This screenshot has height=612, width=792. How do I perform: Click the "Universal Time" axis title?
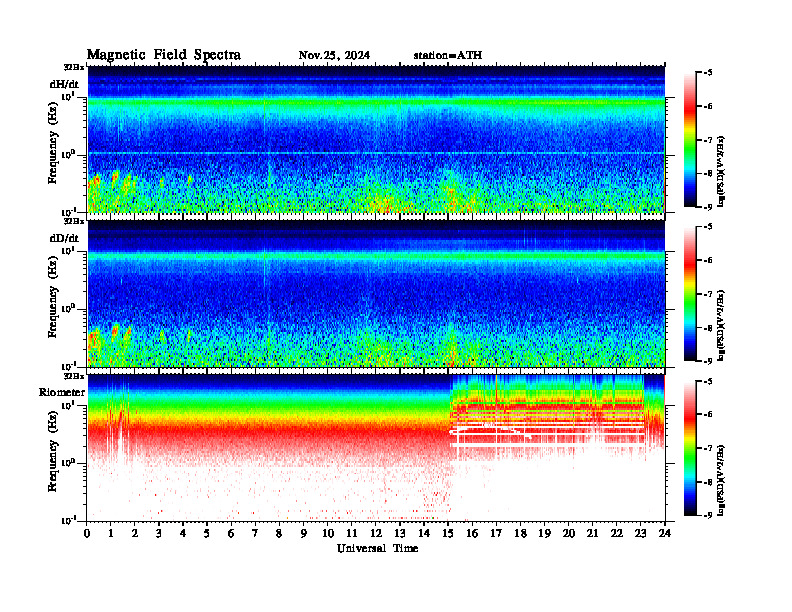[377, 548]
